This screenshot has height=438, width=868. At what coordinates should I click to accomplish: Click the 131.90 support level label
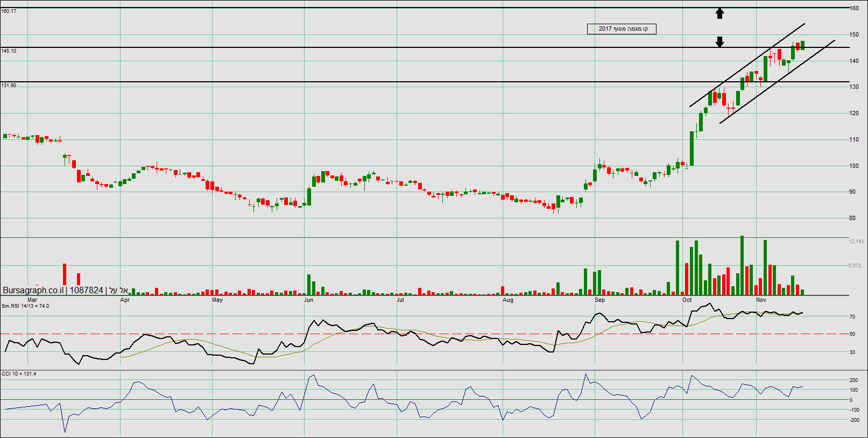pos(9,86)
